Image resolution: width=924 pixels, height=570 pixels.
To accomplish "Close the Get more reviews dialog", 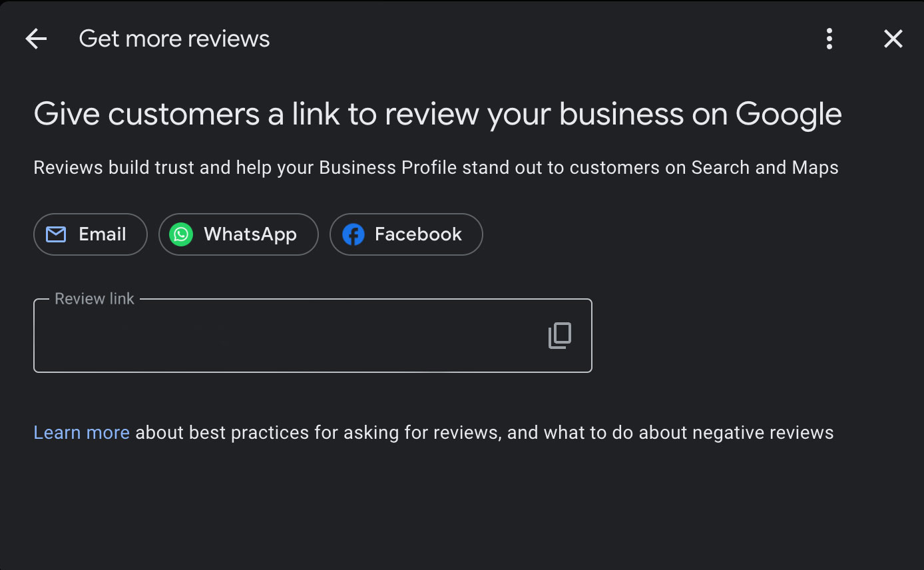I will click(x=893, y=39).
